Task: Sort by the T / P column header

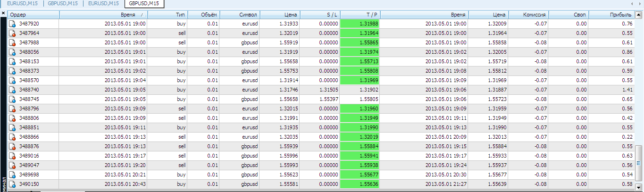Action: tap(360, 15)
